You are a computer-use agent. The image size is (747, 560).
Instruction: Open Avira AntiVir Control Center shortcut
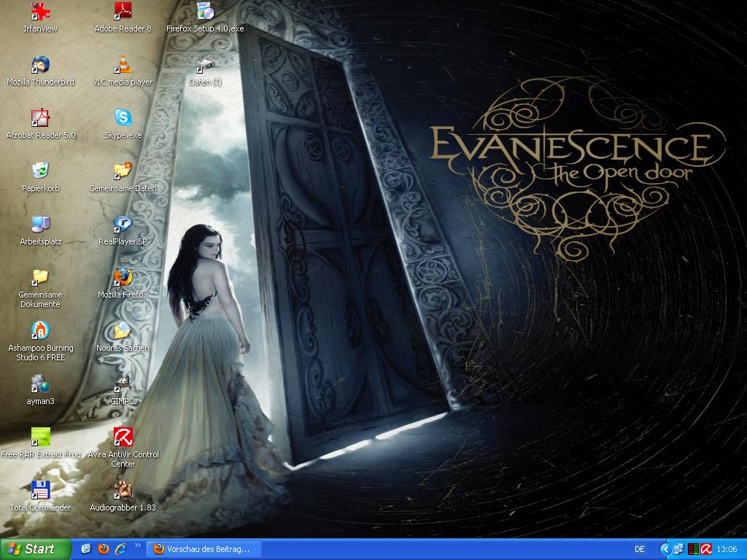tap(123, 437)
